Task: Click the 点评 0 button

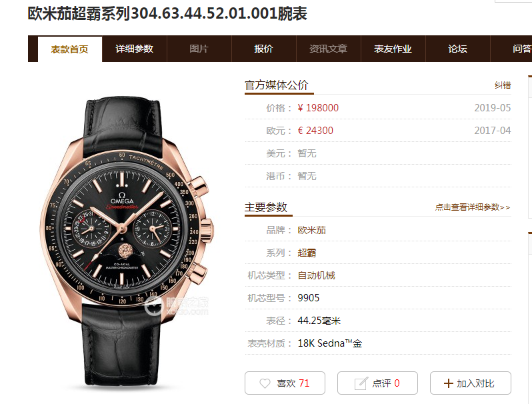Action: [377, 383]
